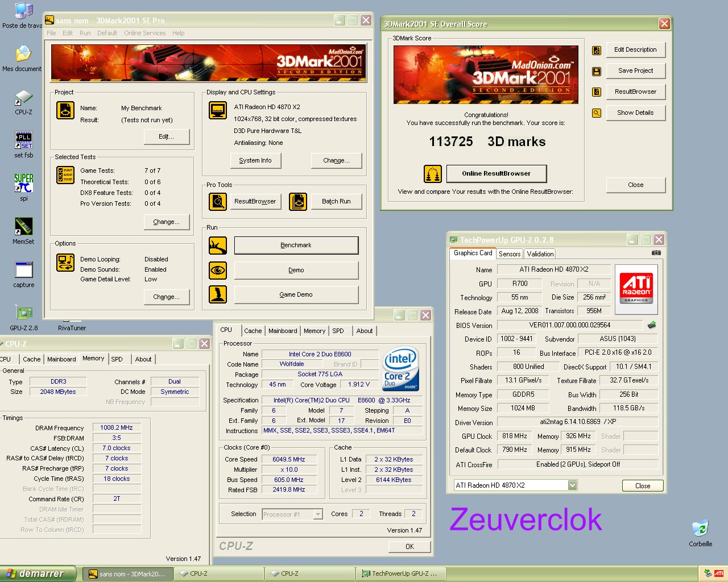Switch to the Cache tab in CPU-Z processor window
Image resolution: width=728 pixels, height=582 pixels.
(253, 331)
